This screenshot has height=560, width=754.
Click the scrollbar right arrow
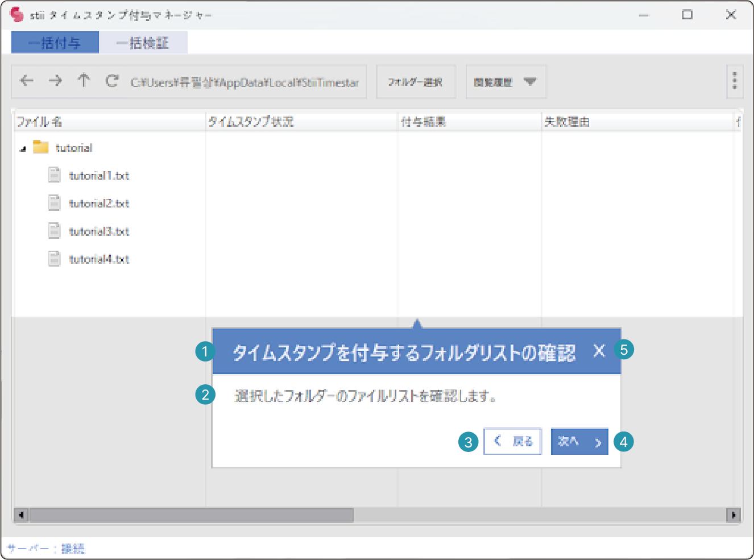click(733, 515)
